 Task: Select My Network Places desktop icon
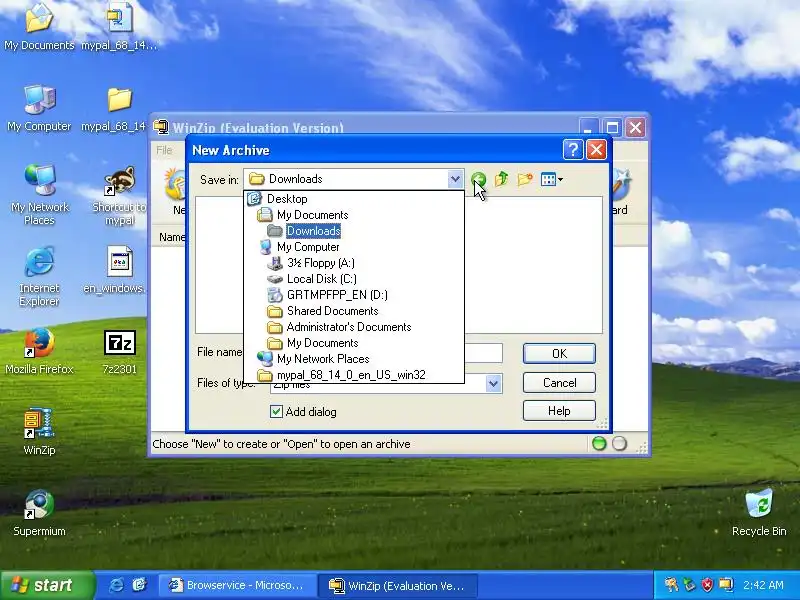click(x=39, y=195)
